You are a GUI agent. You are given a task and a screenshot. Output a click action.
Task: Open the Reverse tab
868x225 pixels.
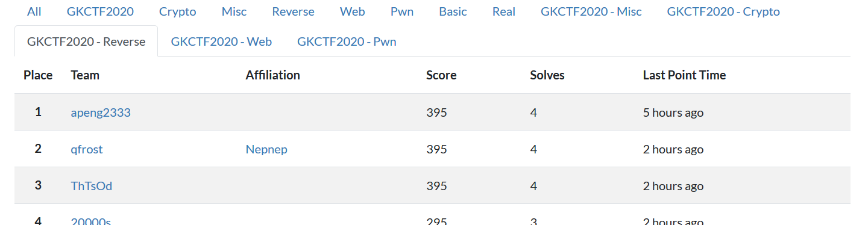[x=293, y=11]
